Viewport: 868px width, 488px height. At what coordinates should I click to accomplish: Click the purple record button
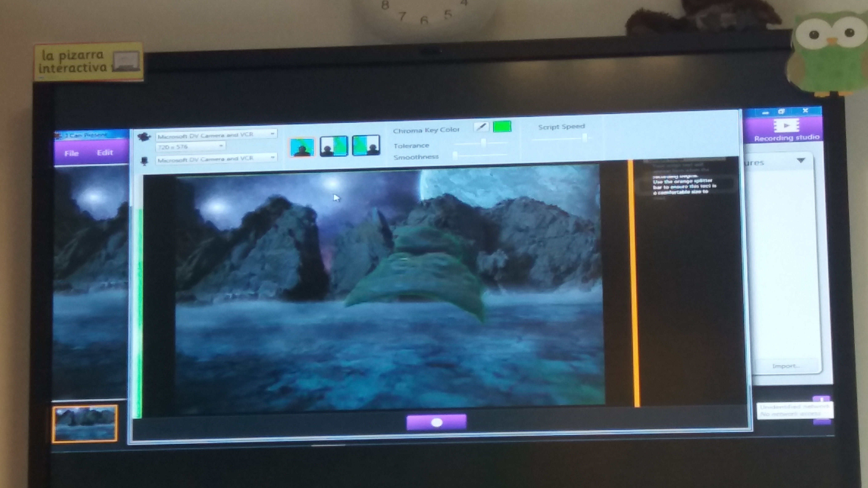coord(436,422)
